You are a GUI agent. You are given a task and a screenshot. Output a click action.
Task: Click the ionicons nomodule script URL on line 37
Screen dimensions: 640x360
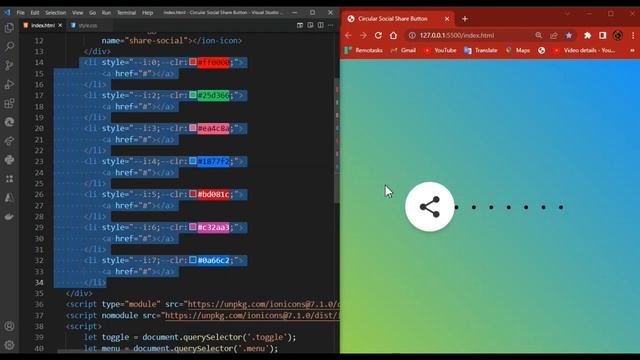[x=252, y=316]
